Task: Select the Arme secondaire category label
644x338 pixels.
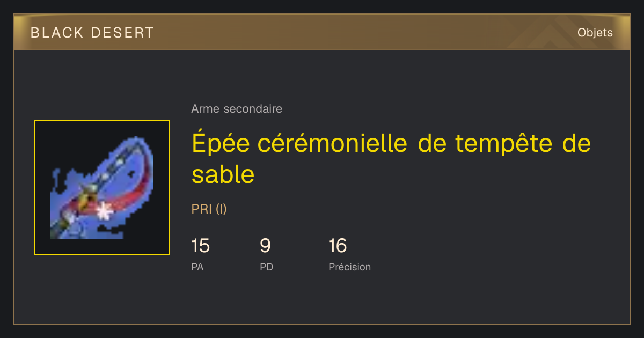Action: pyautogui.click(x=237, y=109)
